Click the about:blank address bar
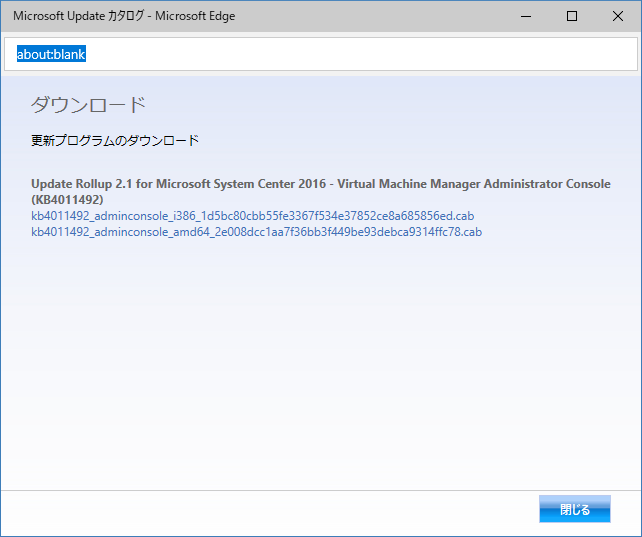The image size is (642, 537). pos(321,54)
